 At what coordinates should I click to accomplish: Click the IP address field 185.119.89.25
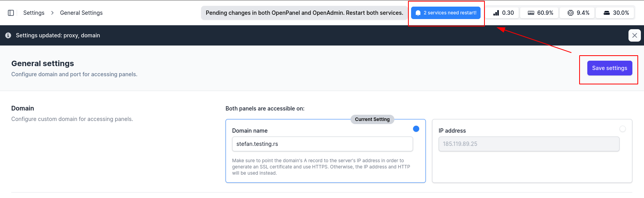click(529, 144)
